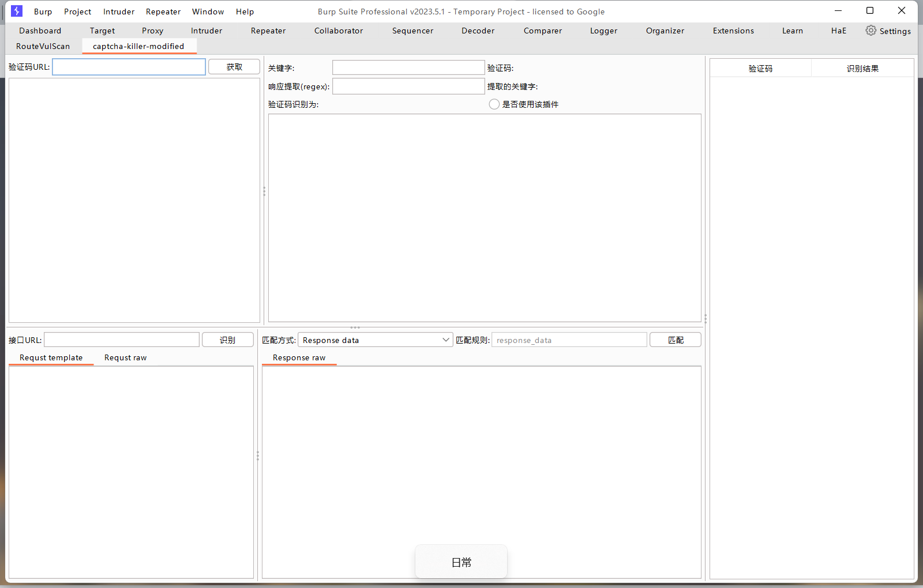This screenshot has width=923, height=588.
Task: Select the Requst template tab
Action: point(51,357)
